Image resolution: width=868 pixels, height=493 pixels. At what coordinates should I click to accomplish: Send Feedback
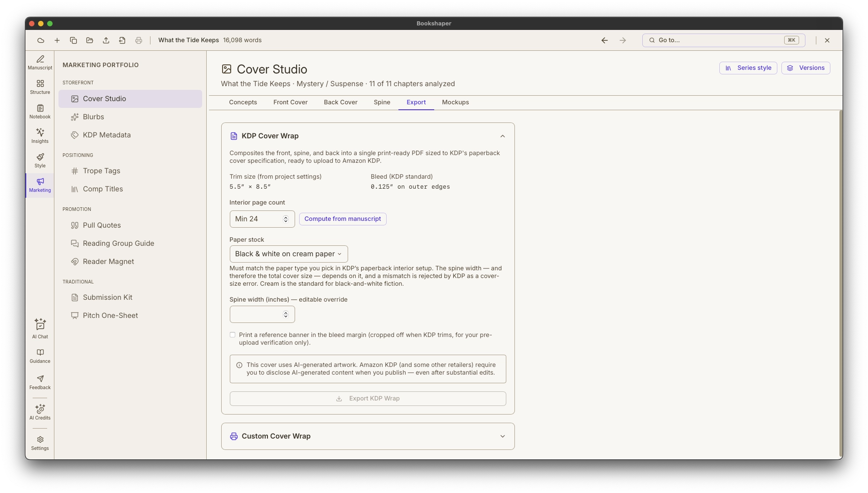[40, 382]
